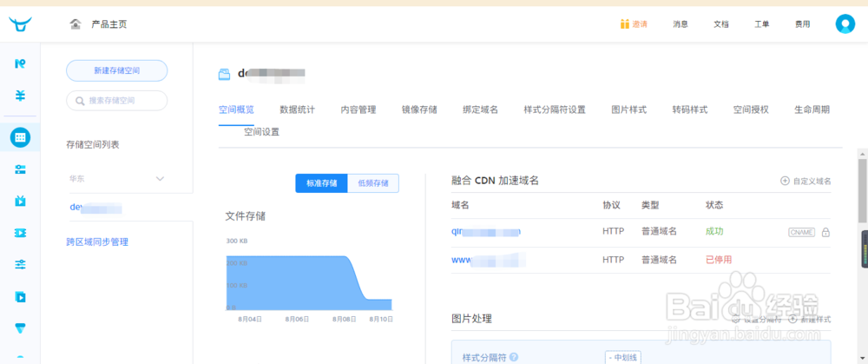
Task: Click the 存储空间列表 heading
Action: [93, 144]
